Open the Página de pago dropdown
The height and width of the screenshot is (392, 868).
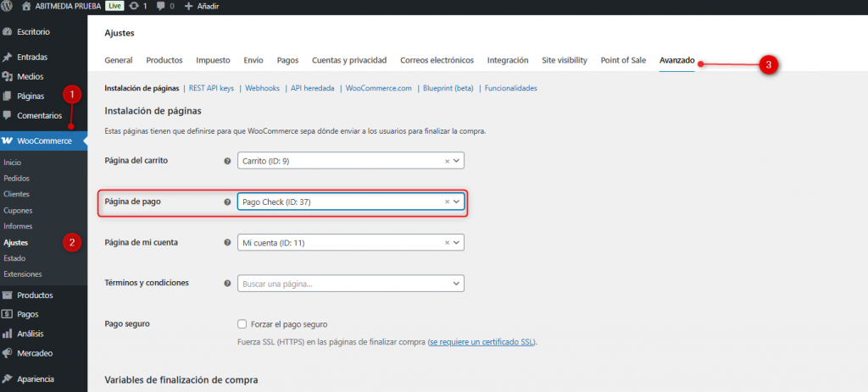(457, 202)
